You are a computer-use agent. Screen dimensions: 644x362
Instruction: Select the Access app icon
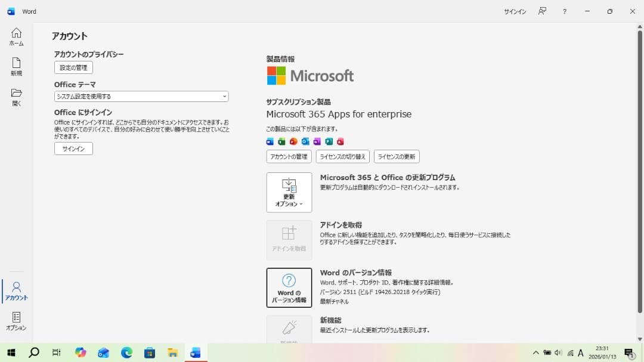click(341, 141)
